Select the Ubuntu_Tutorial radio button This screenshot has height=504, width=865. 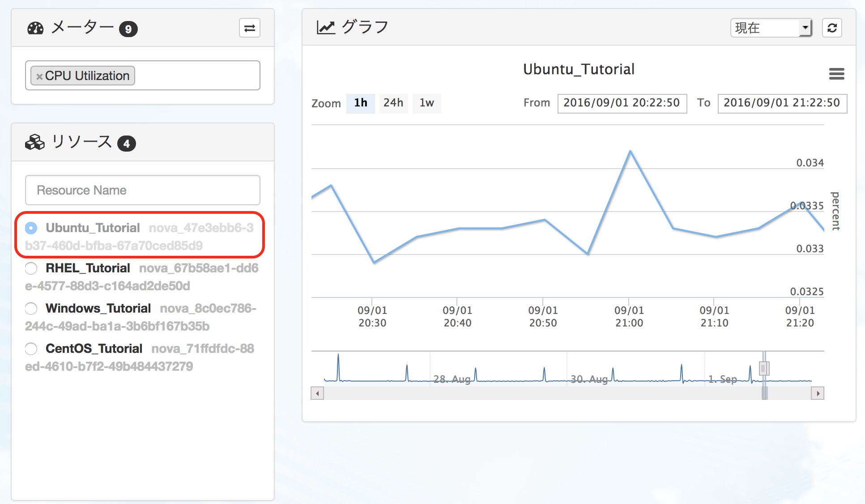point(31,228)
